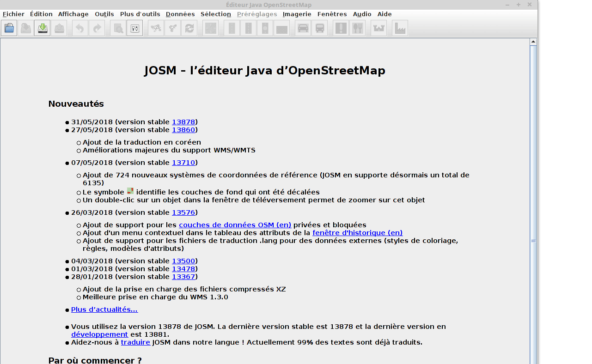This screenshot has width=592, height=364.
Task: Click the circular refresh arrows icon
Action: pos(189,28)
